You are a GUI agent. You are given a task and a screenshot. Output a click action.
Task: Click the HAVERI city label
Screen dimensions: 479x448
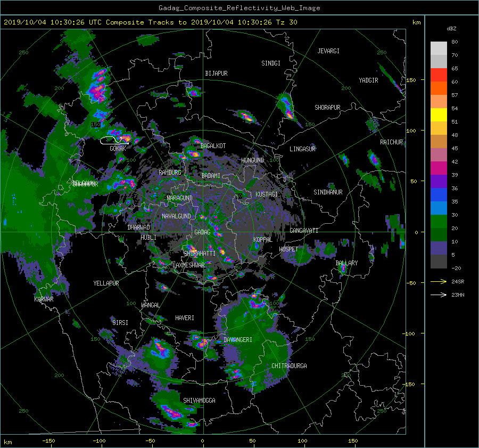185,318
